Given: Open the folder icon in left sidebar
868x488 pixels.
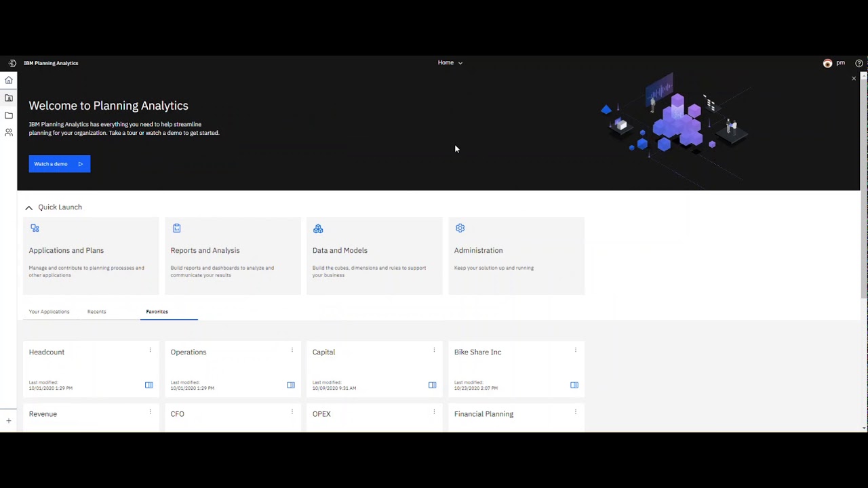Looking at the screenshot, I should (x=9, y=115).
